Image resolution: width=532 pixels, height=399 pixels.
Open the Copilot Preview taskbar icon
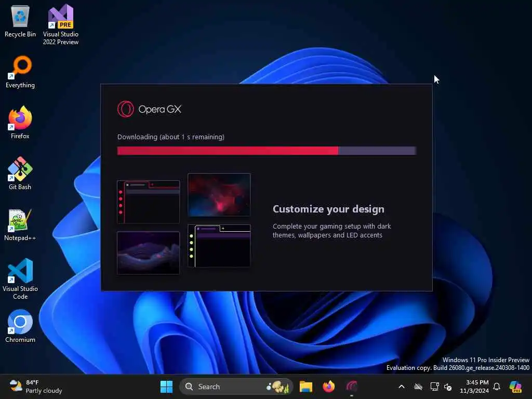pyautogui.click(x=515, y=387)
